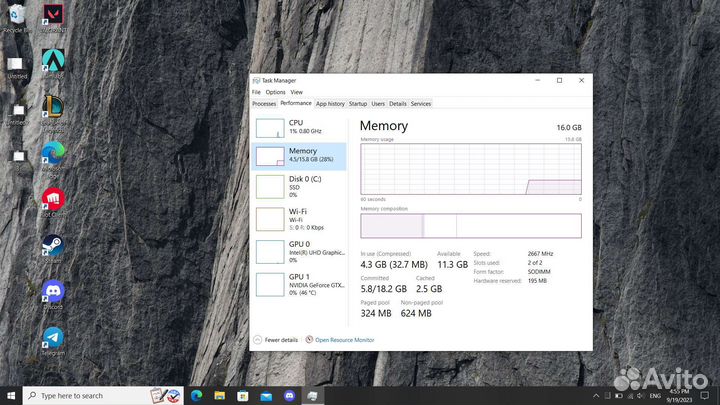Screen dimensions: 720x405
Task: Open the View menu in Task Manager
Action: click(297, 92)
